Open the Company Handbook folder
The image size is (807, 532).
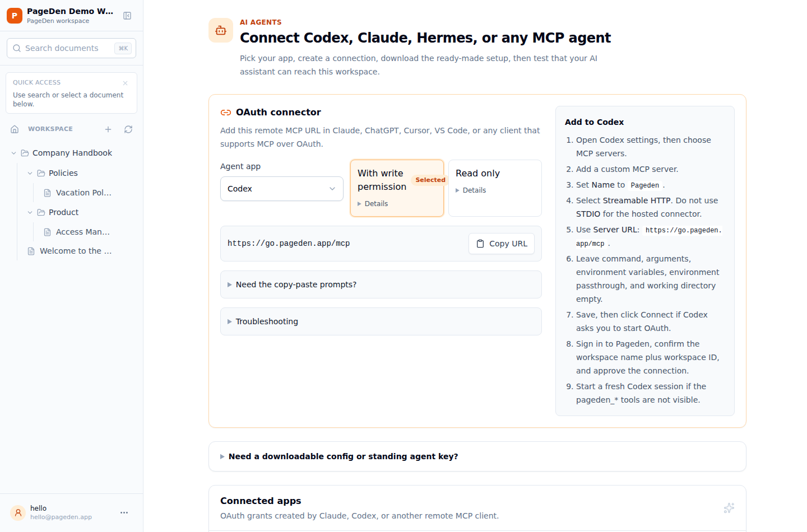pyautogui.click(x=72, y=153)
